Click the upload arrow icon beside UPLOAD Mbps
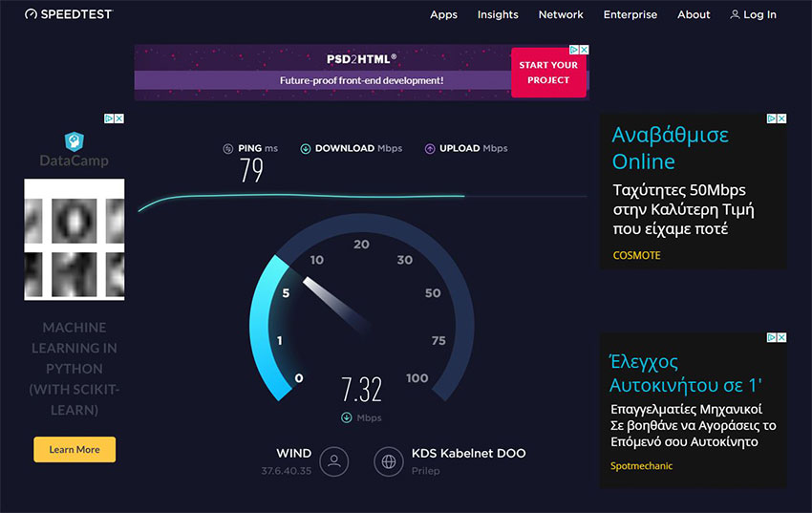This screenshot has height=513, width=812. point(430,148)
